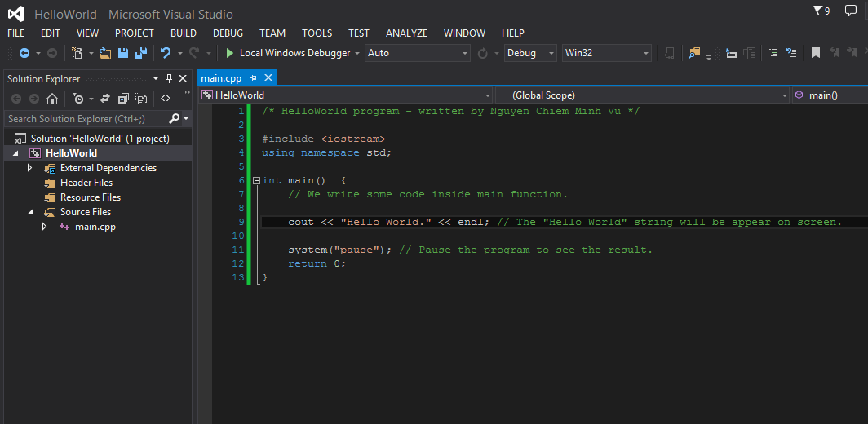The width and height of the screenshot is (868, 424).
Task: Open the notifications flag showing 9
Action: coord(821,11)
